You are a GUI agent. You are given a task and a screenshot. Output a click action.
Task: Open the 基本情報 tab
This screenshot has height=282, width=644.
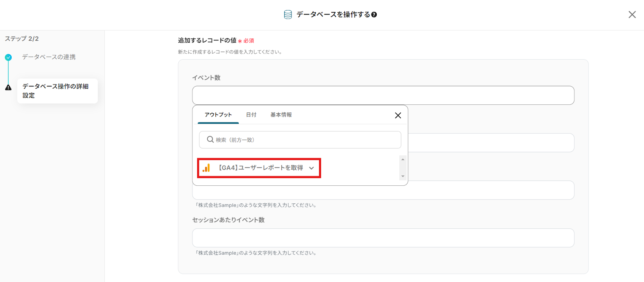click(x=281, y=115)
